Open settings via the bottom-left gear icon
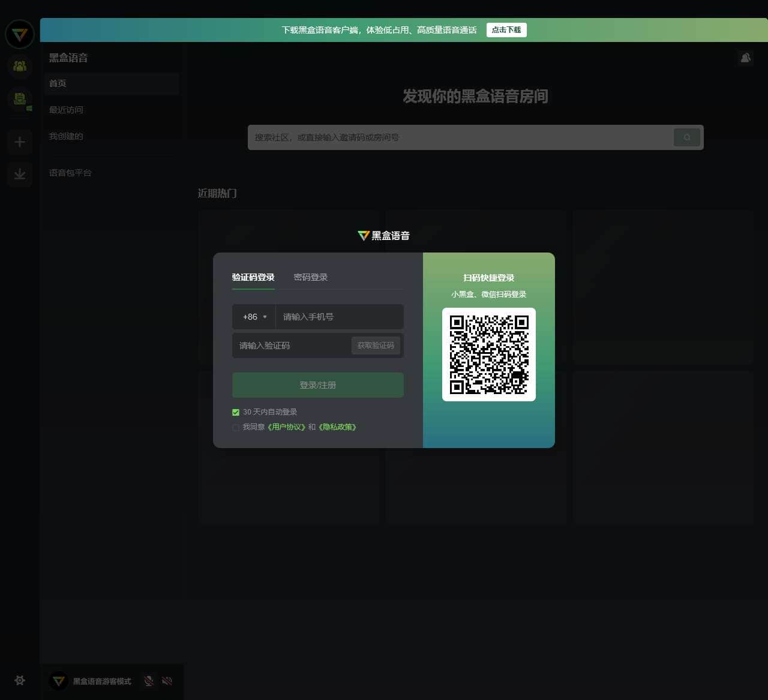This screenshot has height=700, width=768. point(20,680)
